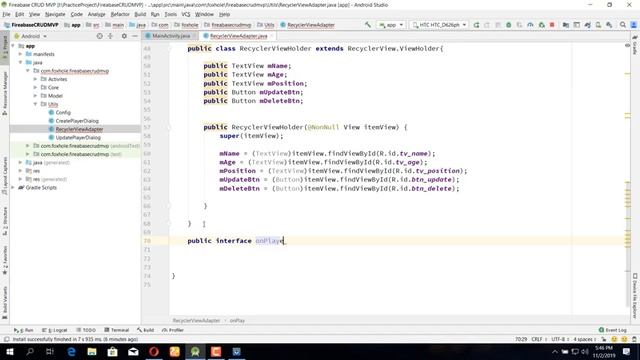The width and height of the screenshot is (640, 360).
Task: Click the 4 spaces indent setting
Action: [x=584, y=339]
